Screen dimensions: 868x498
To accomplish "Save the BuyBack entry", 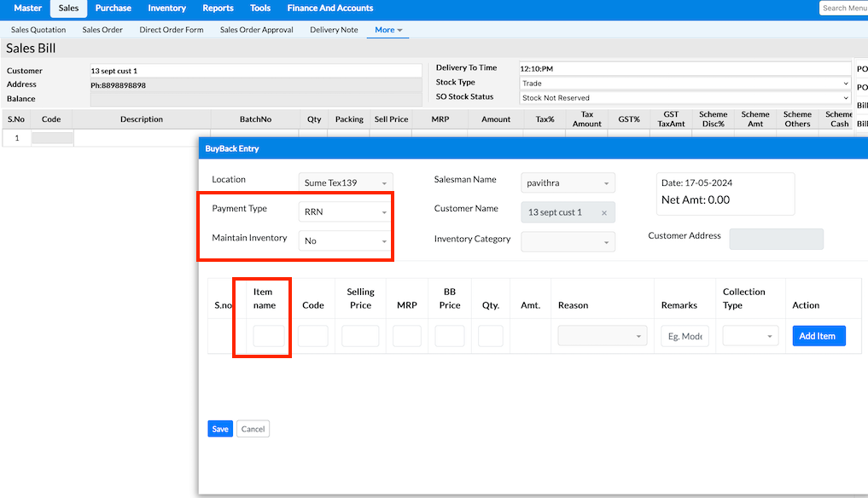I will (x=220, y=429).
